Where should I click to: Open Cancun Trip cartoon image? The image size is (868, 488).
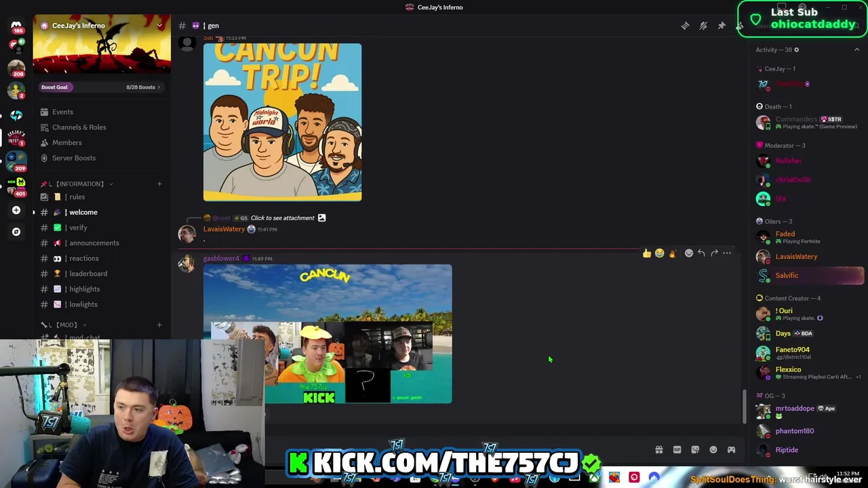click(282, 122)
